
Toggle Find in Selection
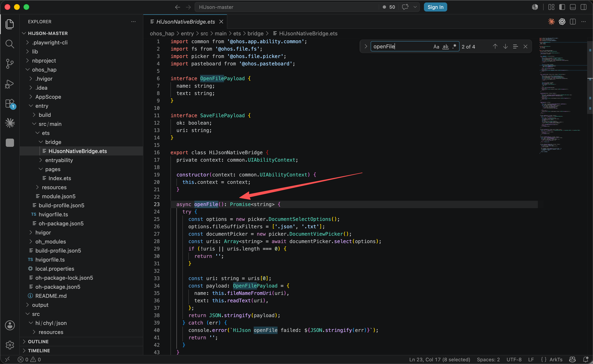515,46
